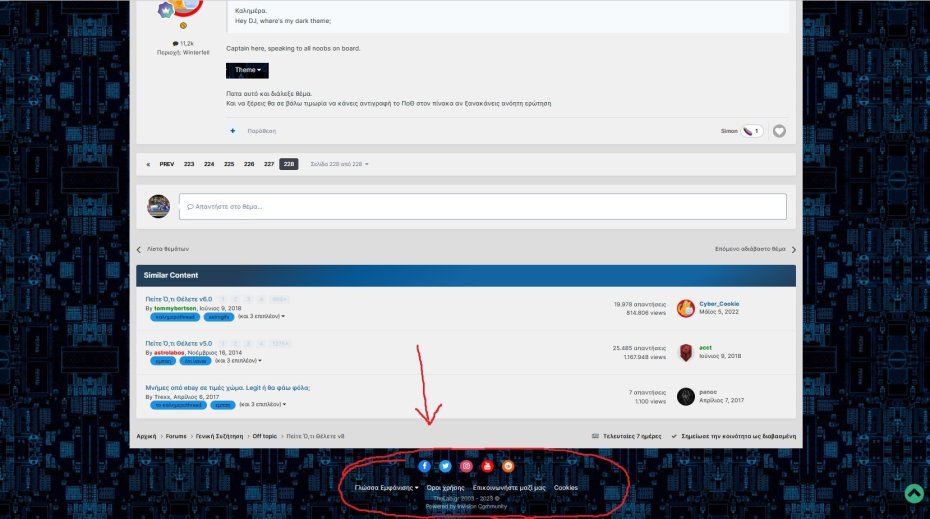Go to page 223
This screenshot has width=930, height=519.
click(x=189, y=164)
